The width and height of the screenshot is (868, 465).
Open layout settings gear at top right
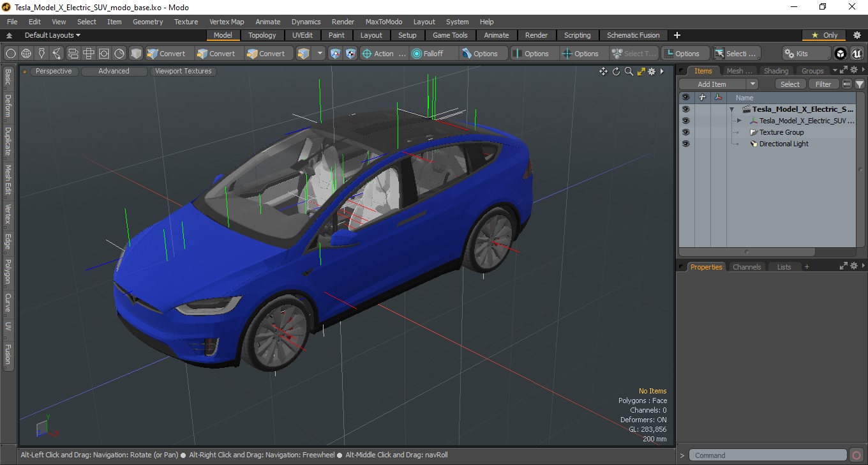pyautogui.click(x=857, y=35)
